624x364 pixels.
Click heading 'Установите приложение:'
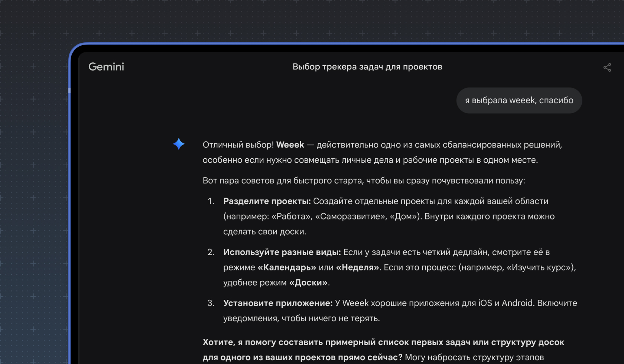278,303
